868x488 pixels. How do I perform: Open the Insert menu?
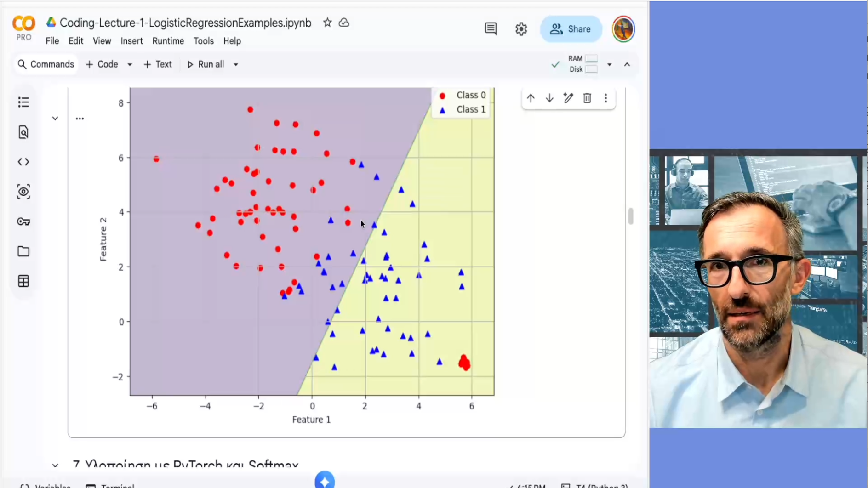131,41
